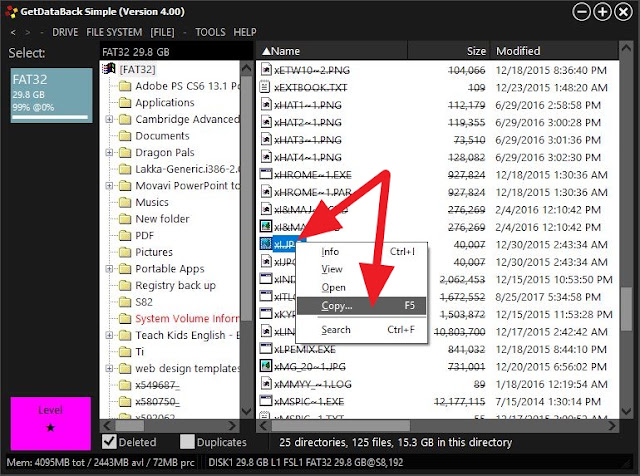
Task: Sort files by the Modified column header
Action: click(x=554, y=51)
